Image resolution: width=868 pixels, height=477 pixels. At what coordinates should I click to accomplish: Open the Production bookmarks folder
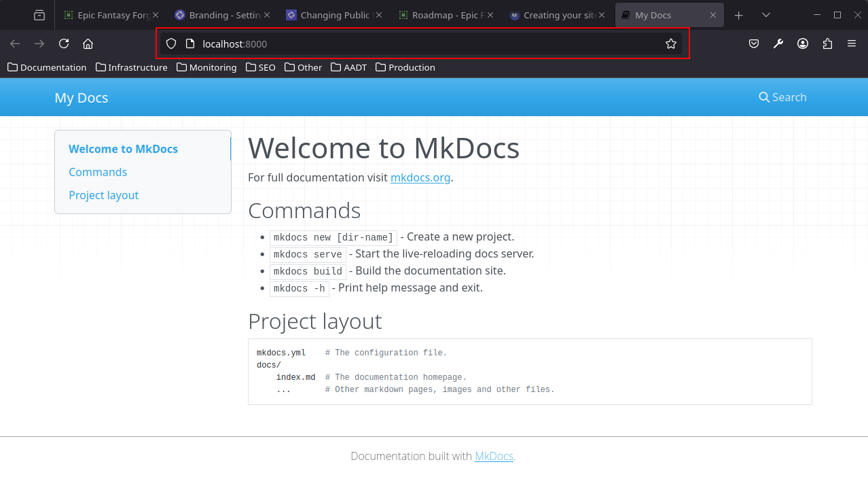(x=405, y=67)
